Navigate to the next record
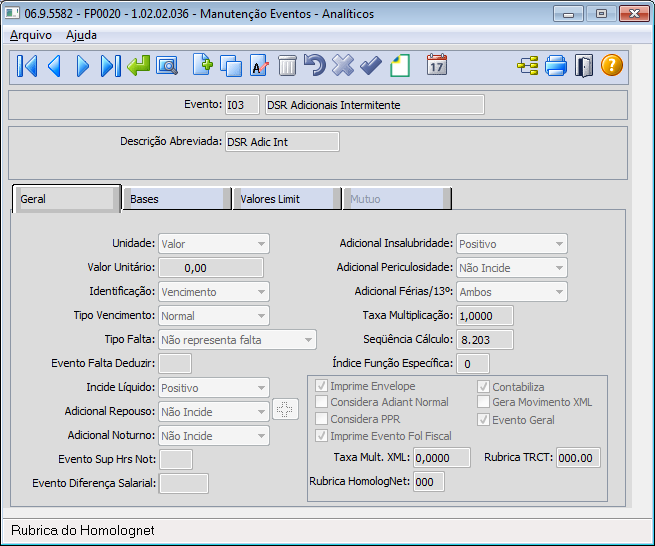 point(83,67)
